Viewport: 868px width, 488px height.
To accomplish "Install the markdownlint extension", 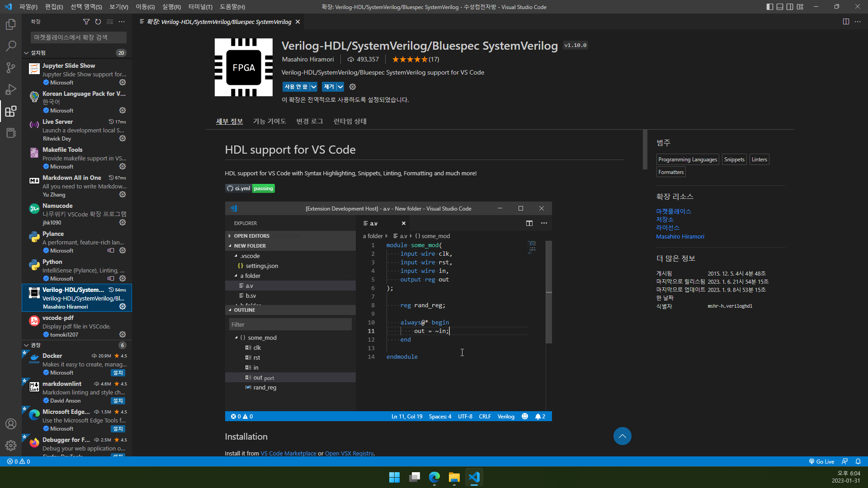I will pos(118,401).
